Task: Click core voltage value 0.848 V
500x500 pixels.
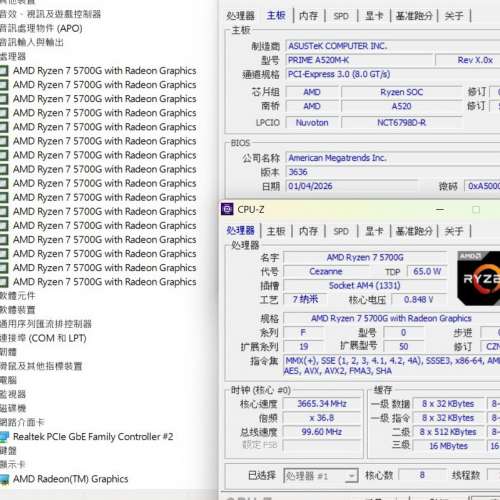Action: [419, 300]
